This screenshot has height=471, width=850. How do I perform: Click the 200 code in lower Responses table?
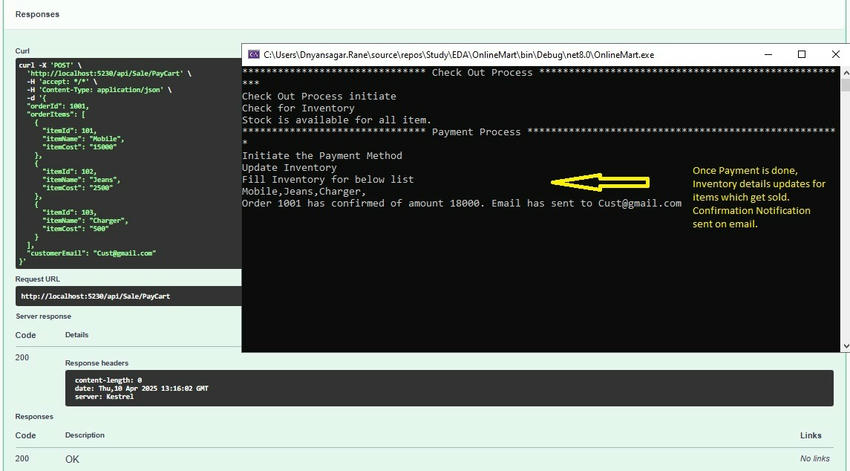[22, 459]
